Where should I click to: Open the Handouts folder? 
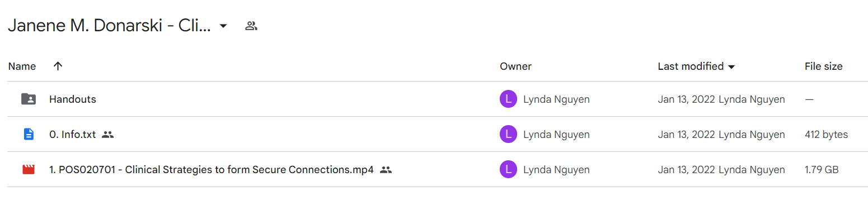(x=73, y=99)
